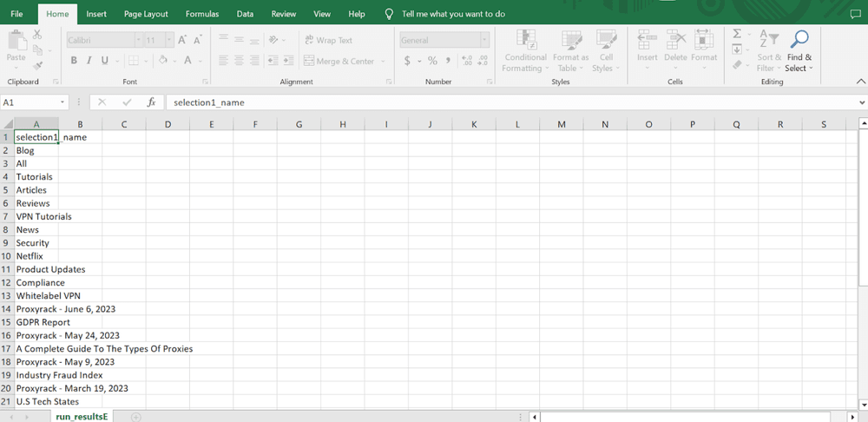868x422 pixels.
Task: Open Format as Table gallery
Action: pos(570,51)
